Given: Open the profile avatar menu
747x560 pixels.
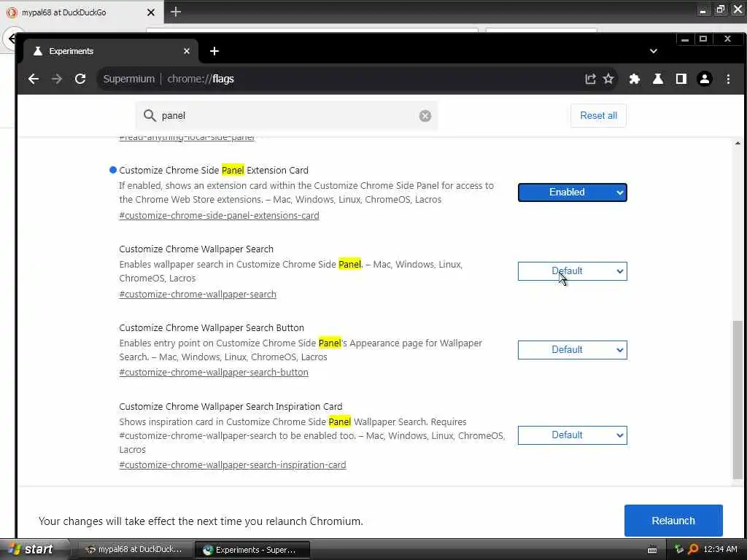Looking at the screenshot, I should point(705,79).
